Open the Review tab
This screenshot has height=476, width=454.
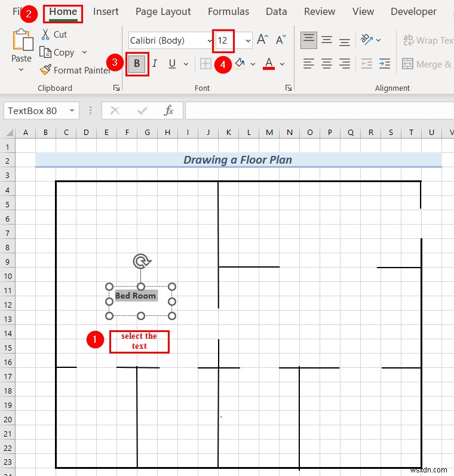tap(320, 11)
